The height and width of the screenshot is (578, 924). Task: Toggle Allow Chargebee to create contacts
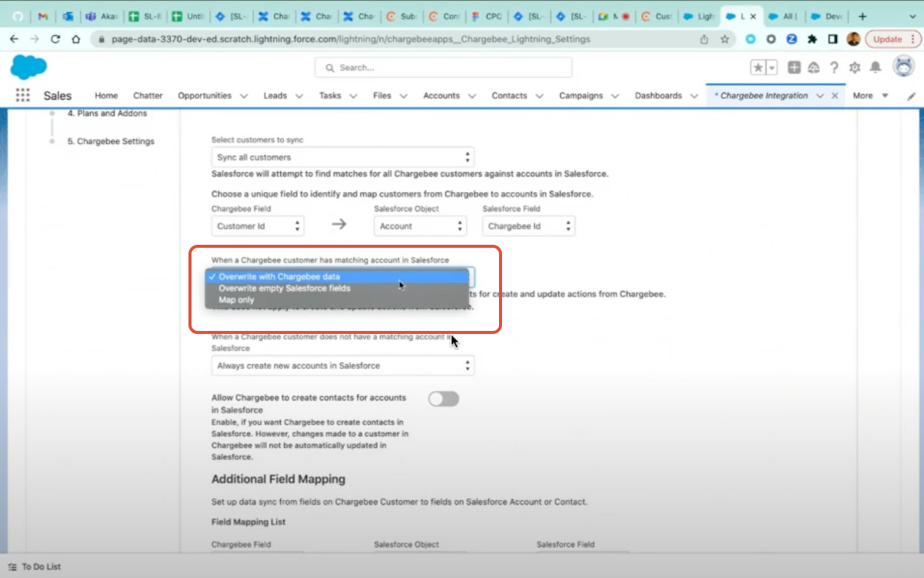(443, 398)
